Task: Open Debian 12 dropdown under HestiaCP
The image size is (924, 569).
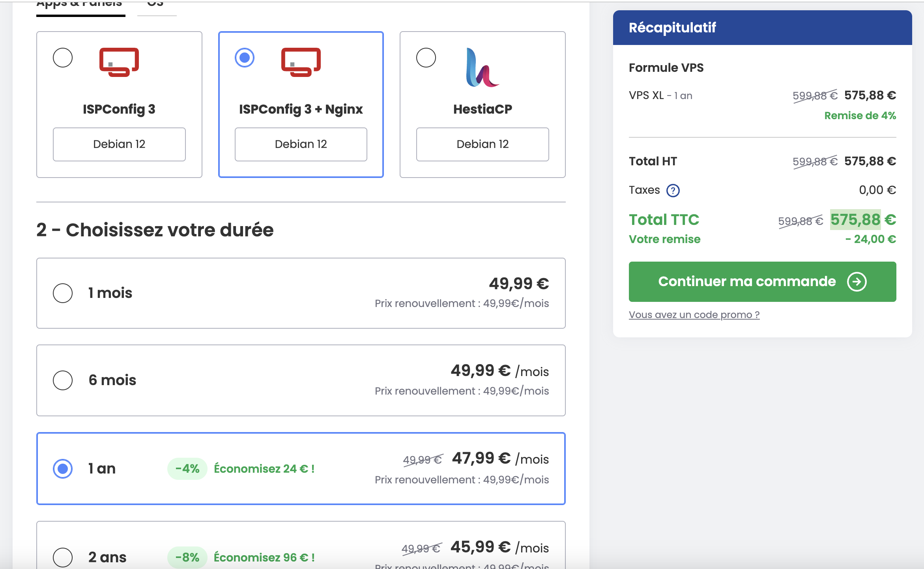Action: [x=482, y=144]
